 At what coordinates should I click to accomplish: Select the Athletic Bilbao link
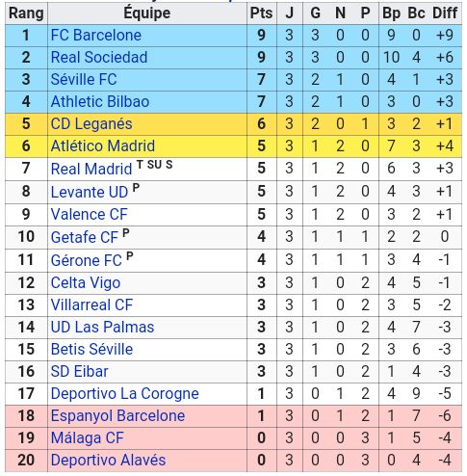point(100,101)
